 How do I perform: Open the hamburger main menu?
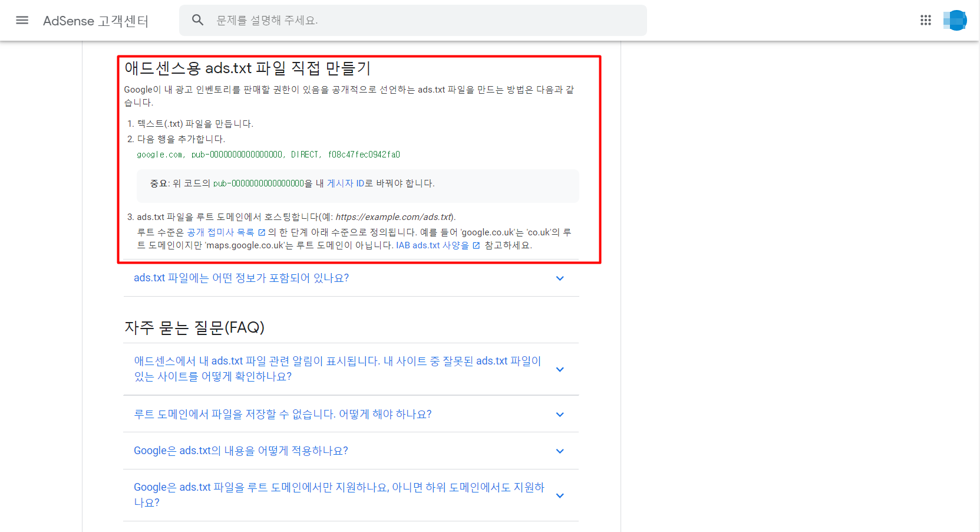coord(22,20)
